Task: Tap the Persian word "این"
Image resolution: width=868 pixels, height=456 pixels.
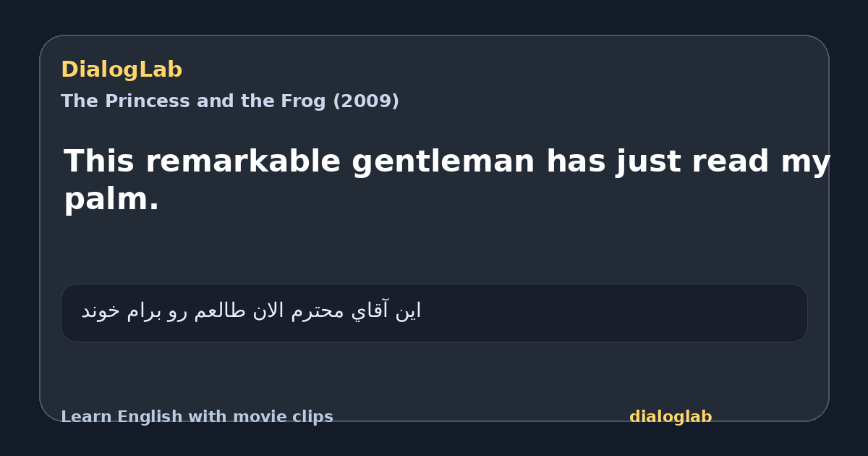Action: pos(407,311)
